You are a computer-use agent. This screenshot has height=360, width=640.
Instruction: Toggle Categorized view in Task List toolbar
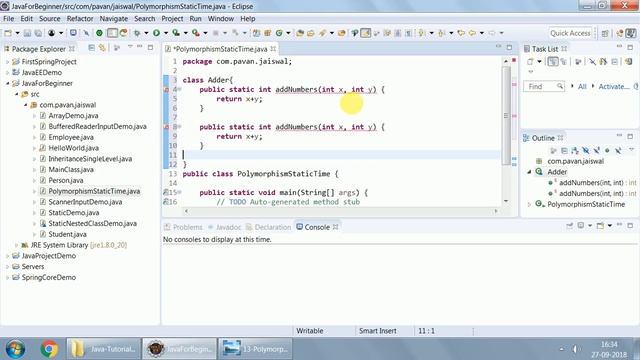tap(553, 62)
